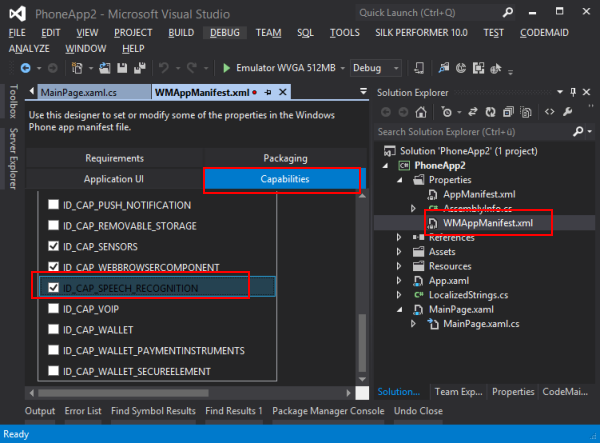Viewport: 600px width, 443px height.
Task: Enable ID_CAP_WALLET_PAYMENTINSTRUMENTS checkbox
Action: [54, 350]
